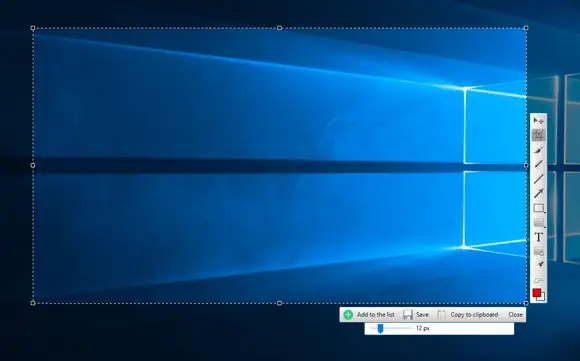Image resolution: width=580 pixels, height=361 pixels.
Task: Select the move/pointer tool at toolbar top
Action: [x=538, y=121]
